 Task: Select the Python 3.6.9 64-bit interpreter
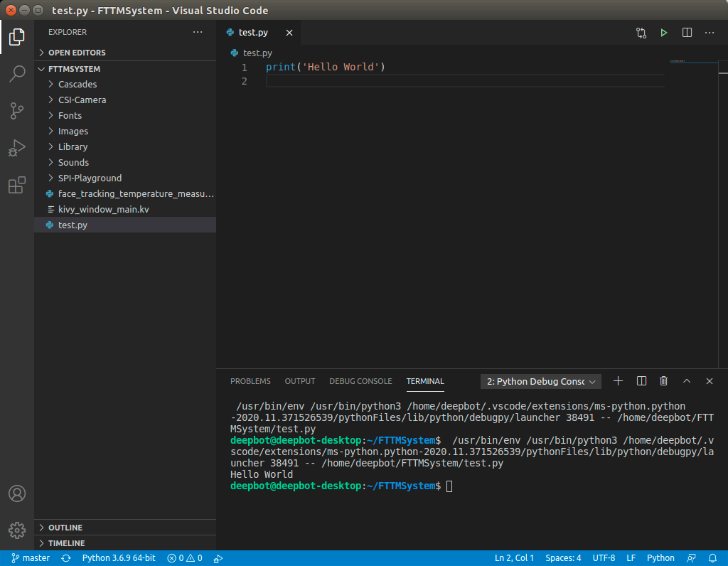[119, 558]
